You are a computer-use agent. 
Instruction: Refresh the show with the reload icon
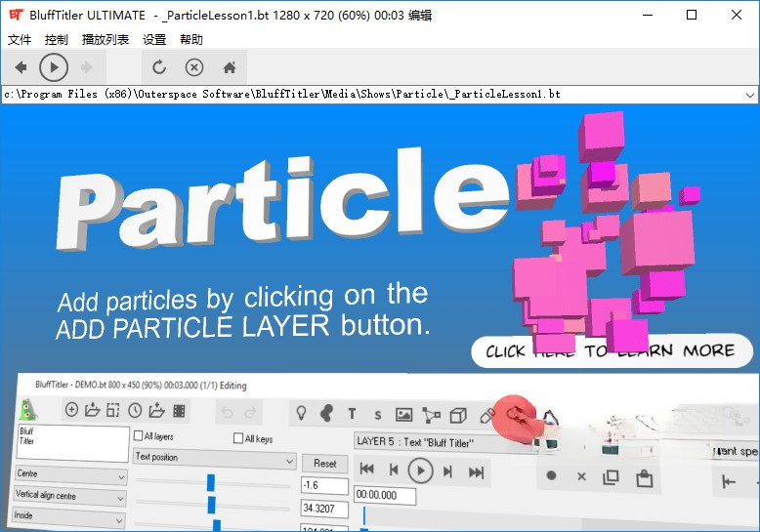click(159, 67)
